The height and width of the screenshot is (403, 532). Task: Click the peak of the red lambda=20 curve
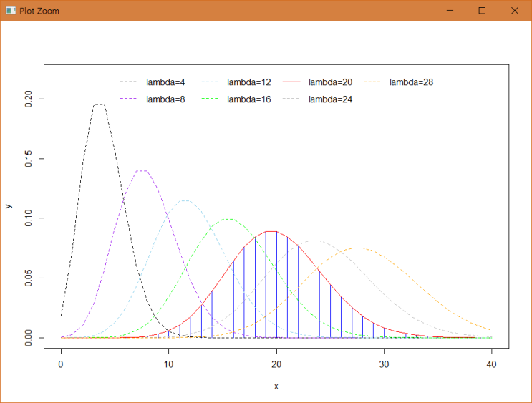click(x=271, y=231)
